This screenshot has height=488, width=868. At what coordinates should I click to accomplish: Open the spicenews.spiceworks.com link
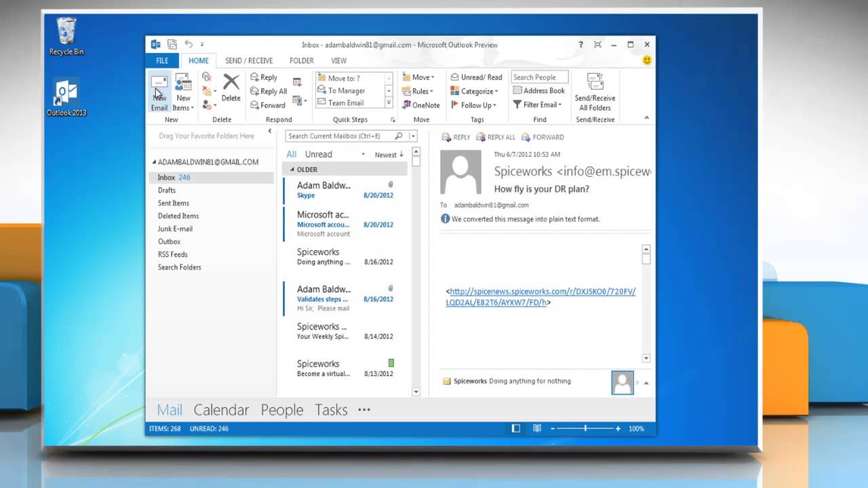click(540, 297)
